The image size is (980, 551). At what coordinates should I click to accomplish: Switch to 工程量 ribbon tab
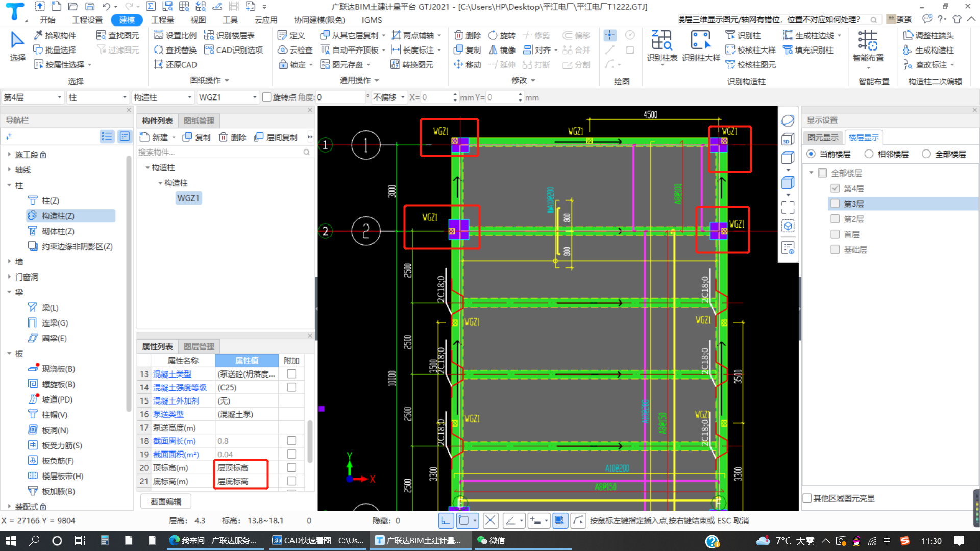point(163,20)
